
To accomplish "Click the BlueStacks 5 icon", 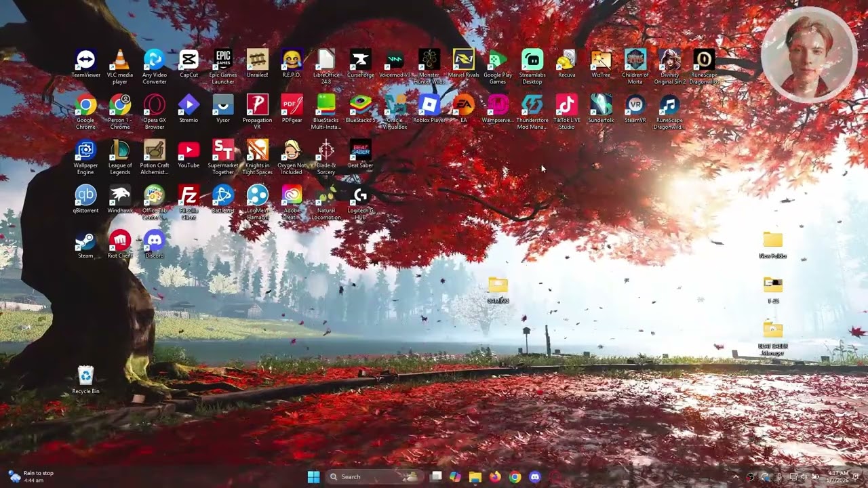I will [361, 105].
